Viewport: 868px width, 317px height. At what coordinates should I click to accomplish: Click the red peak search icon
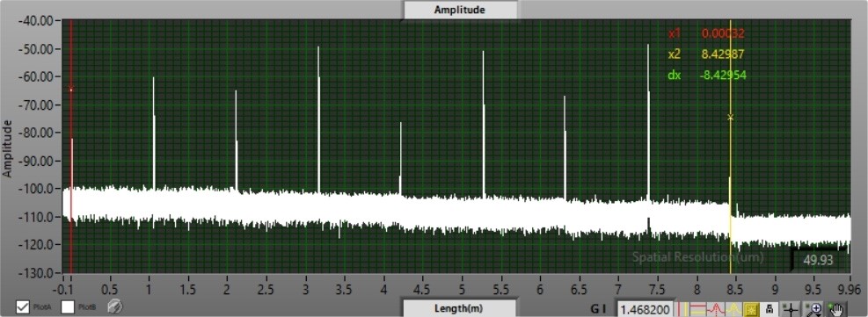pyautogui.click(x=716, y=308)
